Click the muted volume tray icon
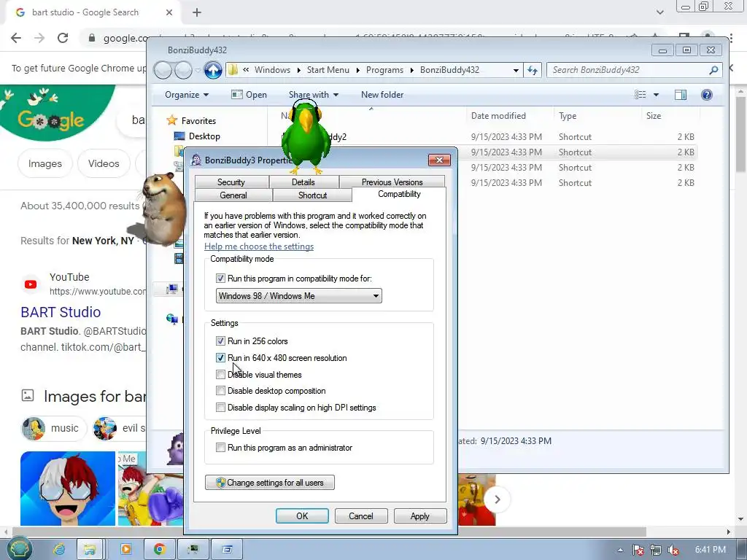The width and height of the screenshot is (747, 560). (673, 550)
